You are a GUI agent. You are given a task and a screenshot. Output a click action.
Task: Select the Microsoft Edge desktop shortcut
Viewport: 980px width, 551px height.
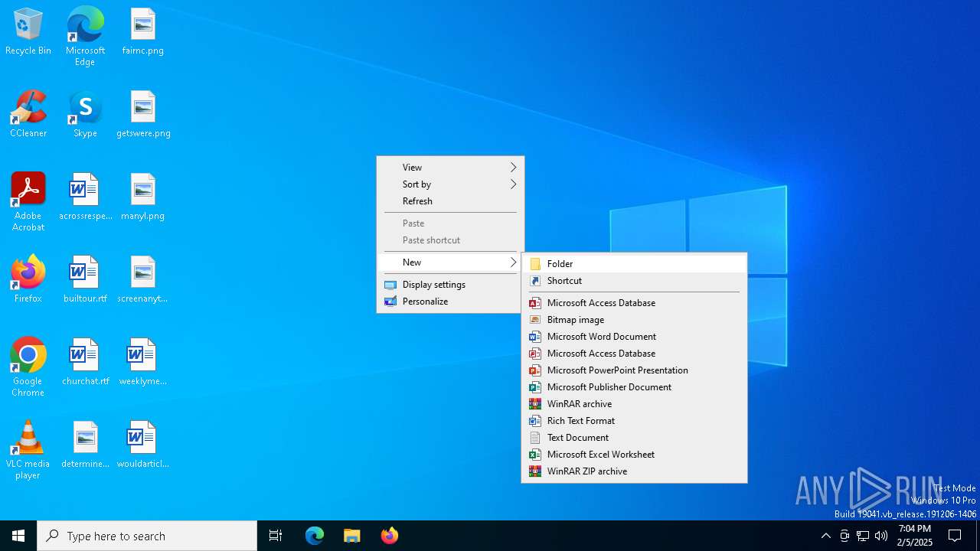(85, 36)
